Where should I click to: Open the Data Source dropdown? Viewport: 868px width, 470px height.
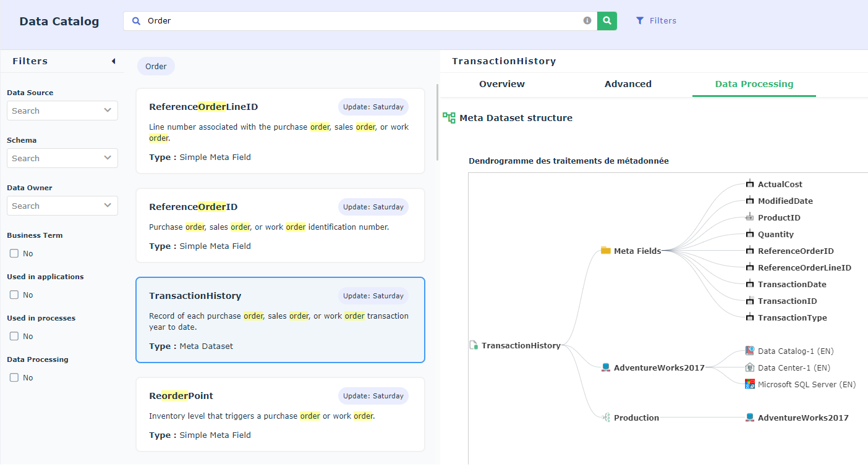tap(62, 111)
